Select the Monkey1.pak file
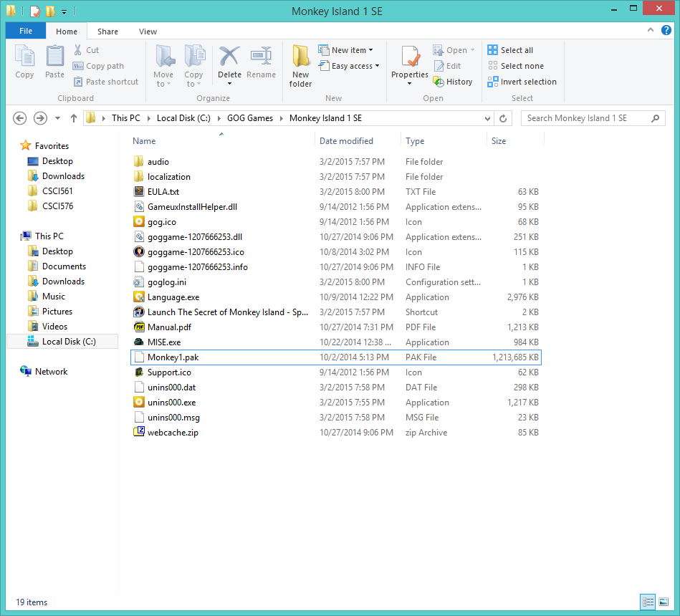Image resolution: width=680 pixels, height=616 pixels. coord(335,357)
